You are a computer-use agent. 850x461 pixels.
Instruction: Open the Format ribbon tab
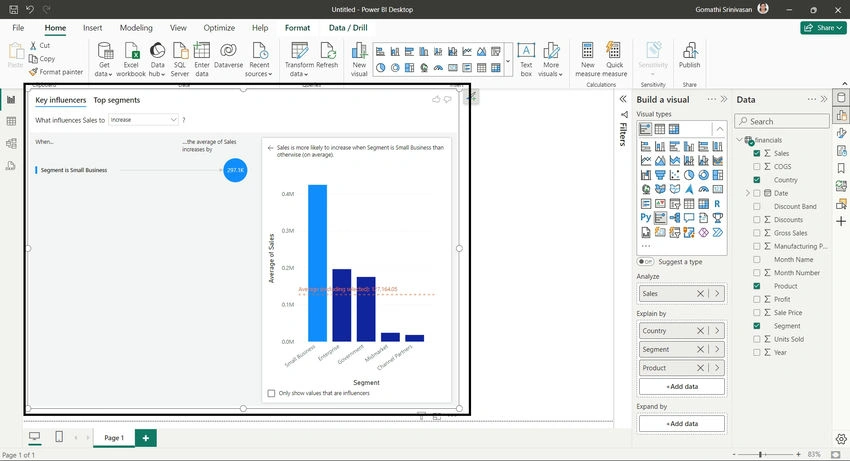[x=298, y=28]
